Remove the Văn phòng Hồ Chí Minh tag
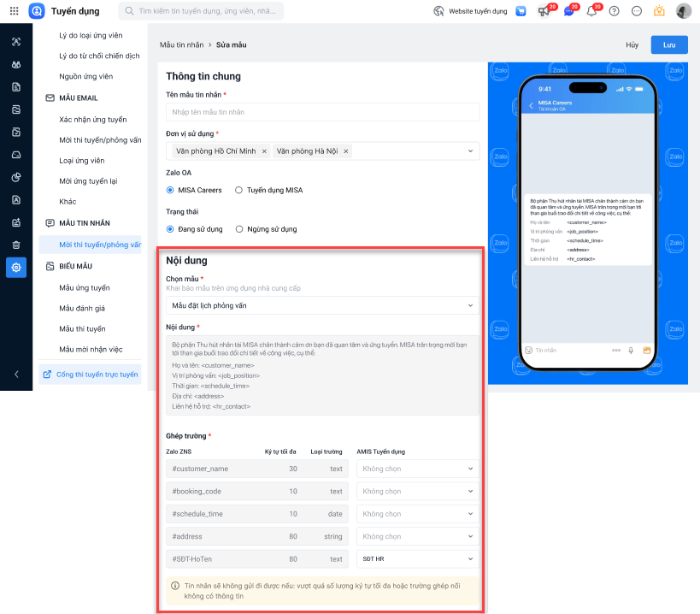 coord(264,151)
